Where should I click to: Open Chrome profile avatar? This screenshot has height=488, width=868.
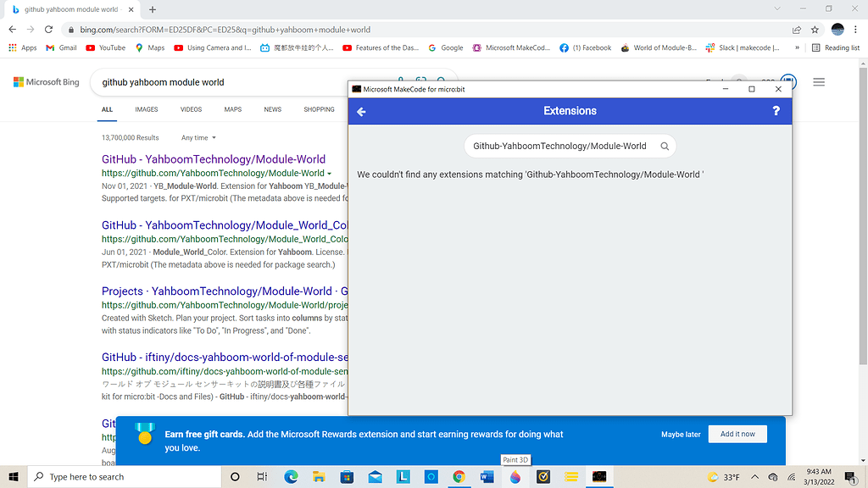[837, 30]
